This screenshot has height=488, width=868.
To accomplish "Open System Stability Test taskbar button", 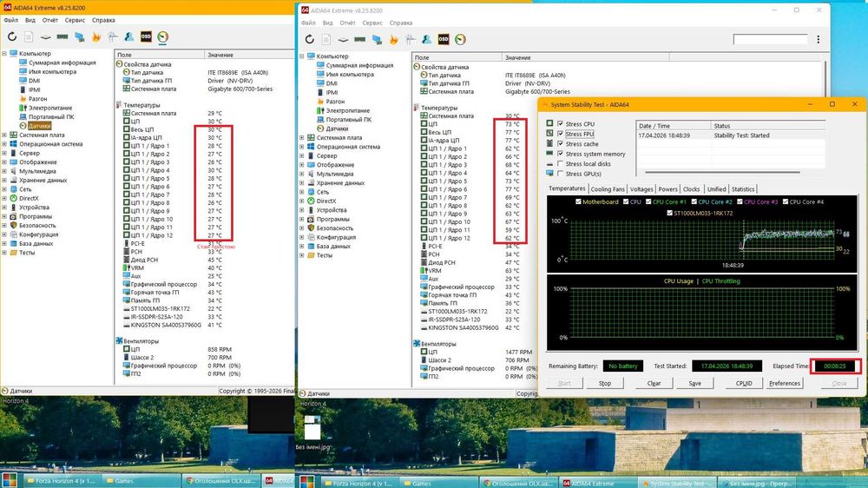I will [x=676, y=483].
